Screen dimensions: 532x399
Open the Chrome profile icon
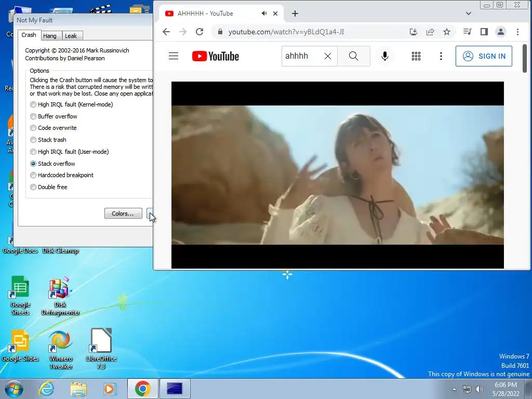(x=501, y=32)
